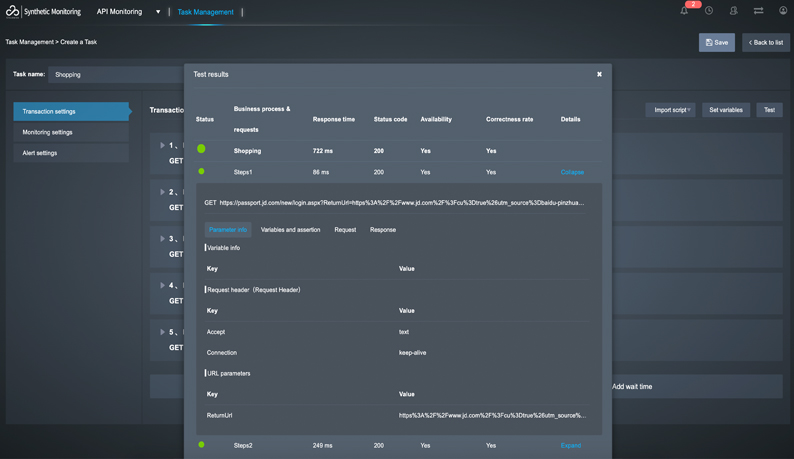Viewport: 794px width, 459px height.
Task: Click the Availability column header
Action: 435,120
